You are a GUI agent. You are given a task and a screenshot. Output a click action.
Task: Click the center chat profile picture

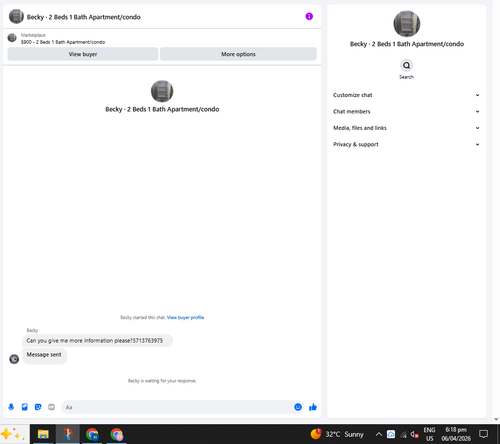(162, 91)
